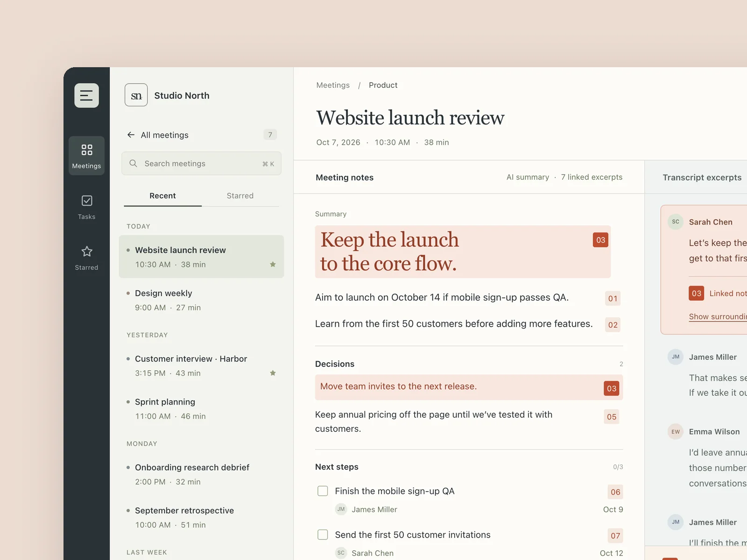Check off Send the first 50 customer invitations
This screenshot has height=560, width=747.
(323, 535)
